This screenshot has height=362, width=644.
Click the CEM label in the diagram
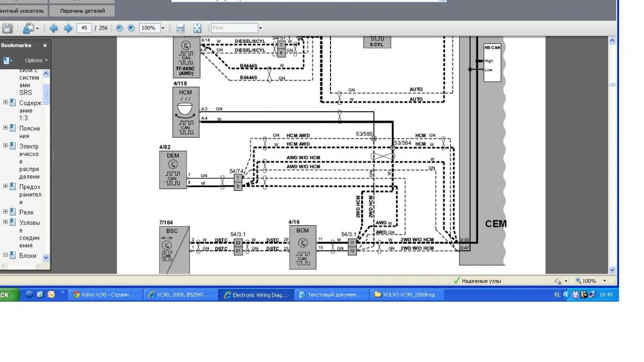point(495,224)
